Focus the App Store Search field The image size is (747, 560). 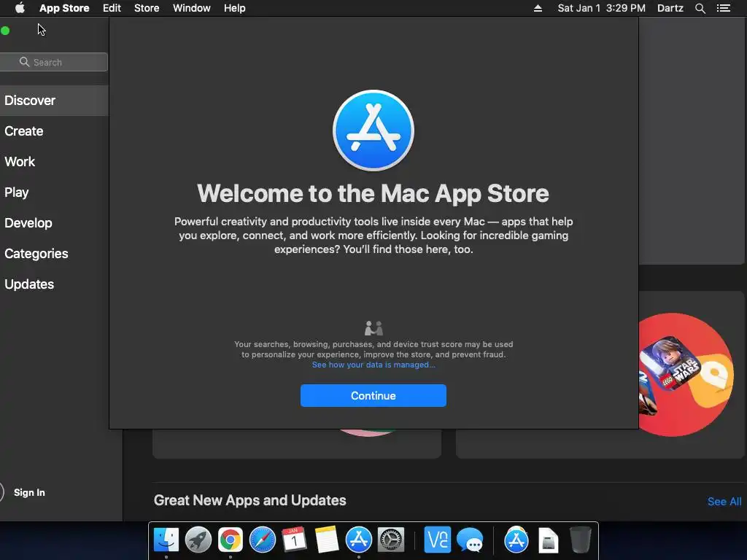point(54,62)
